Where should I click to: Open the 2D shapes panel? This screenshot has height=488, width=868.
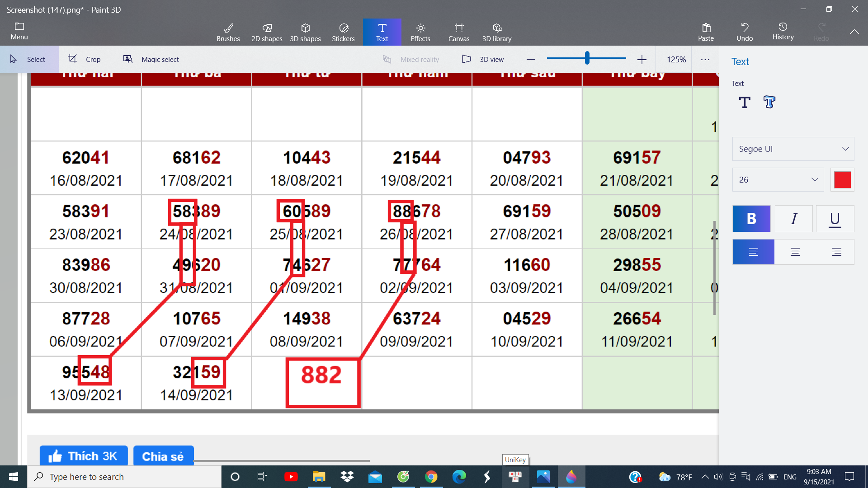[267, 32]
